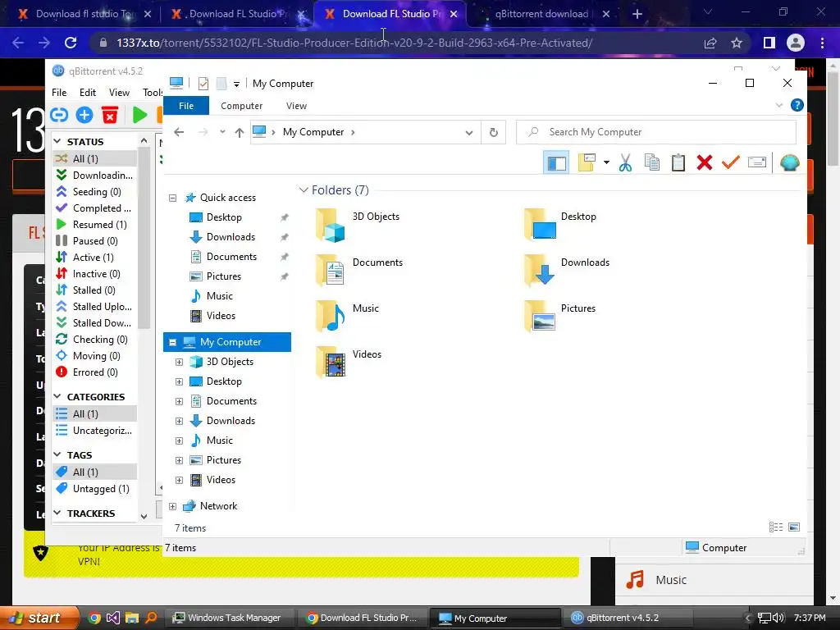Click the Windows start button
Image resolution: width=840 pixels, height=630 pixels.
(x=39, y=618)
